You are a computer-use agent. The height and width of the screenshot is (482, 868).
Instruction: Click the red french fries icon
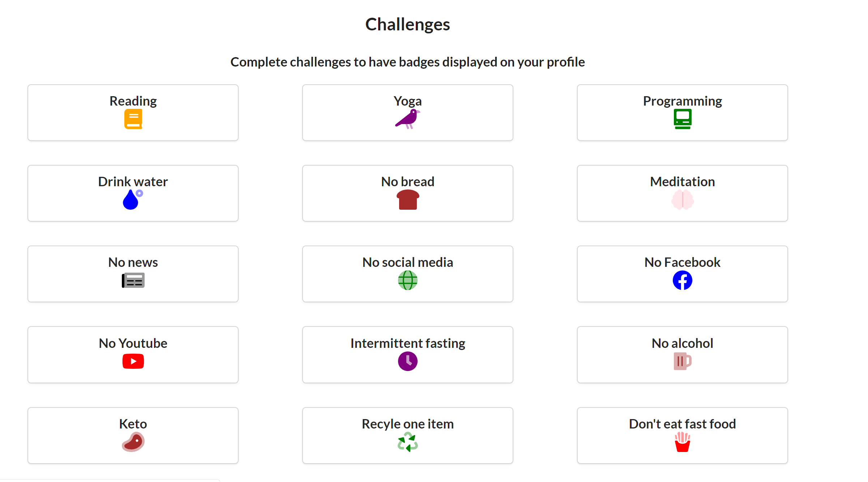click(x=682, y=442)
